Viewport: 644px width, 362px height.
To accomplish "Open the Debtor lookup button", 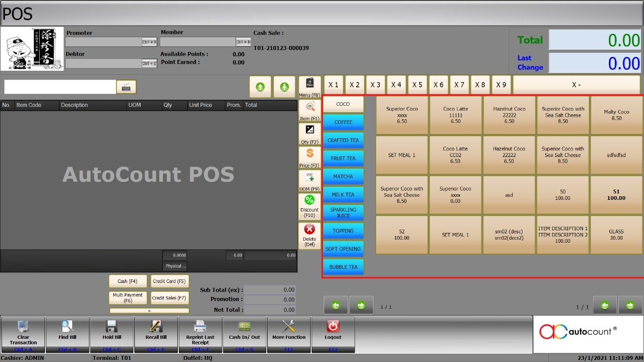I will (149, 64).
